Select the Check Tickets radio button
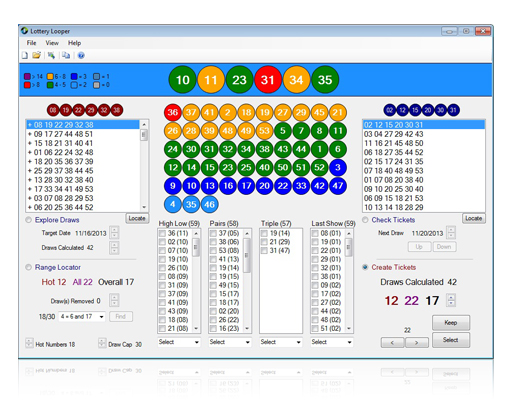This screenshot has width=511, height=400. click(x=365, y=220)
